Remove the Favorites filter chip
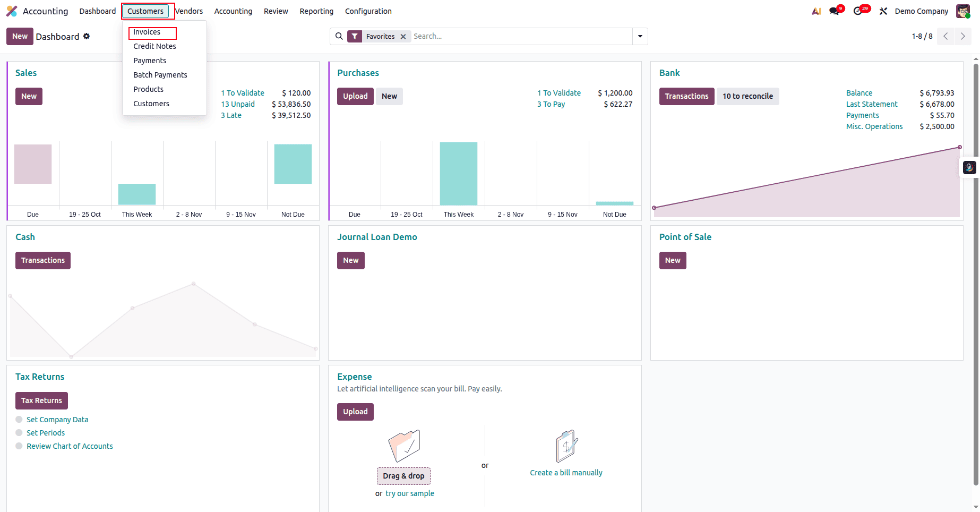 403,36
